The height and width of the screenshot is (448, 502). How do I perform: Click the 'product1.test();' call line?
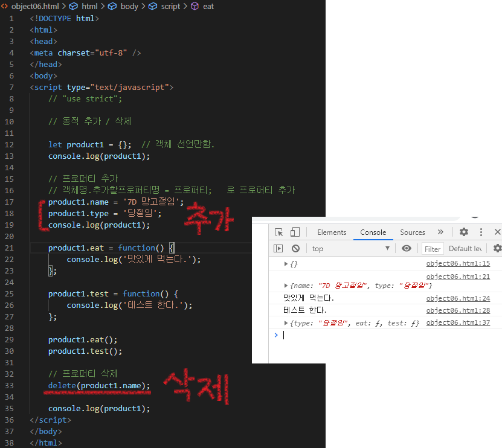85,351
